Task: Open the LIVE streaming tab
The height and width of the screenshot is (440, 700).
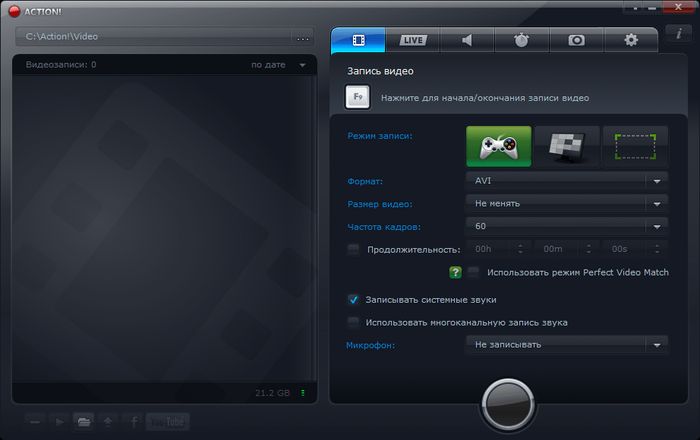Action: tap(412, 40)
